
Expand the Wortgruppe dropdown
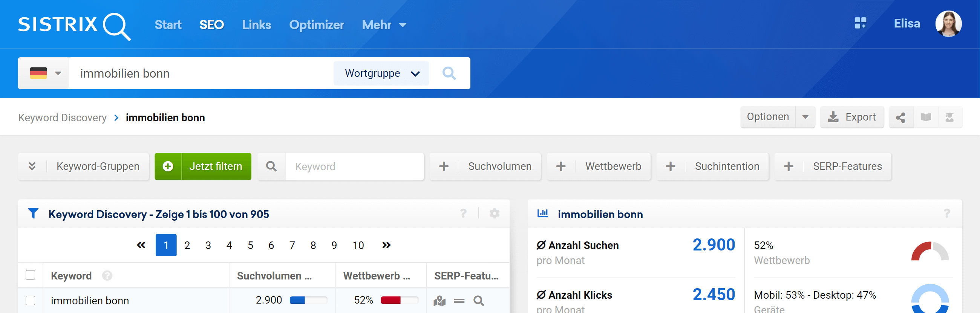(381, 73)
